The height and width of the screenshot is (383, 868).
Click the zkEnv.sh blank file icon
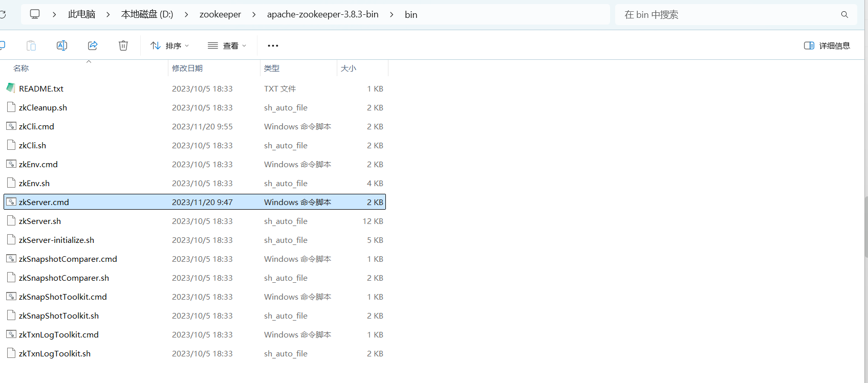(11, 183)
